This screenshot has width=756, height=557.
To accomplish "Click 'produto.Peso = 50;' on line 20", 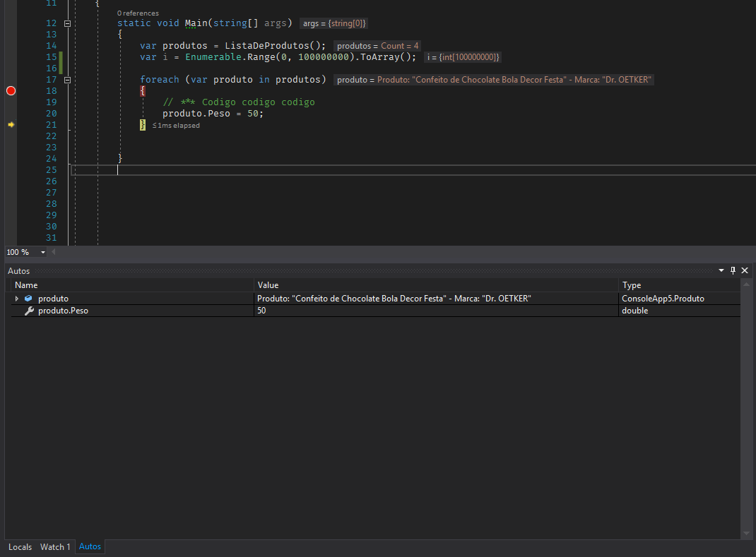I will 213,114.
